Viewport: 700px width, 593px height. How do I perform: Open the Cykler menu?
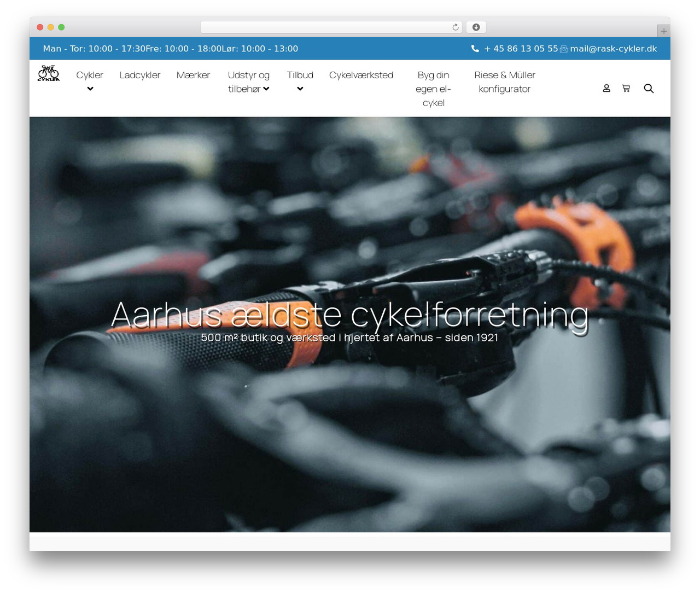90,75
